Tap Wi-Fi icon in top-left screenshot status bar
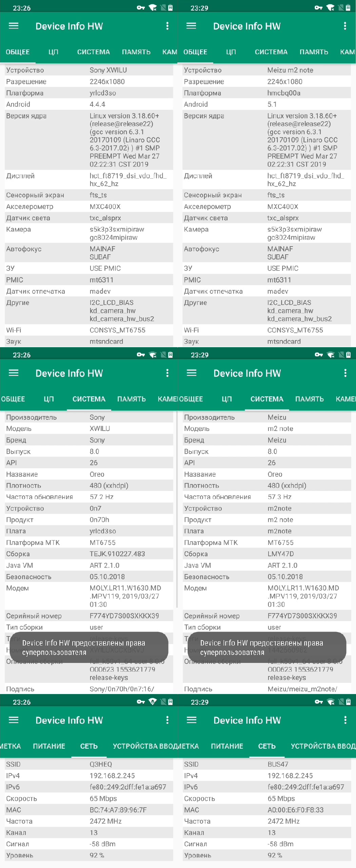 [153, 7]
